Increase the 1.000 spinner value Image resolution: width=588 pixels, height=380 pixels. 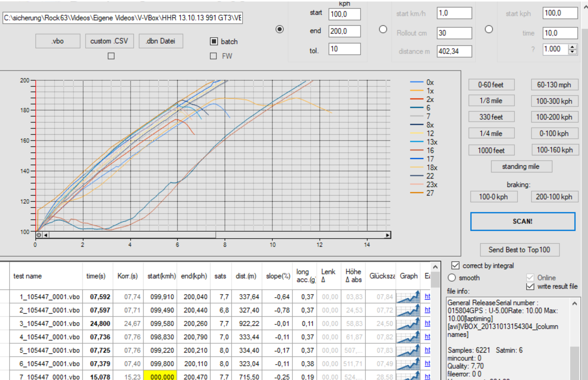tap(572, 47)
